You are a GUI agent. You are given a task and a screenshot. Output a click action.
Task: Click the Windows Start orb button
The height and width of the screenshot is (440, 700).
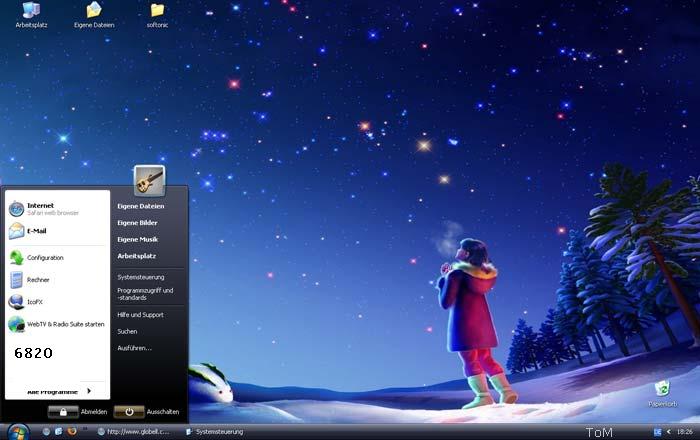[18, 432]
